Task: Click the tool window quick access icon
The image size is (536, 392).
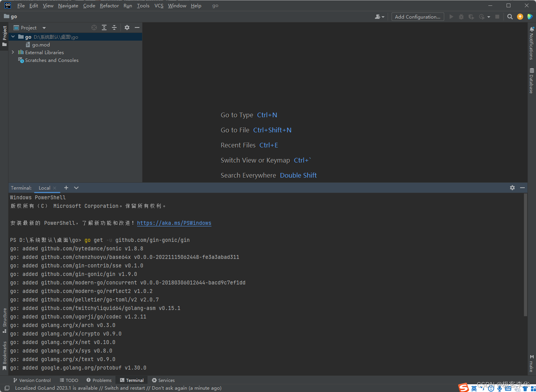Action: 7,388
